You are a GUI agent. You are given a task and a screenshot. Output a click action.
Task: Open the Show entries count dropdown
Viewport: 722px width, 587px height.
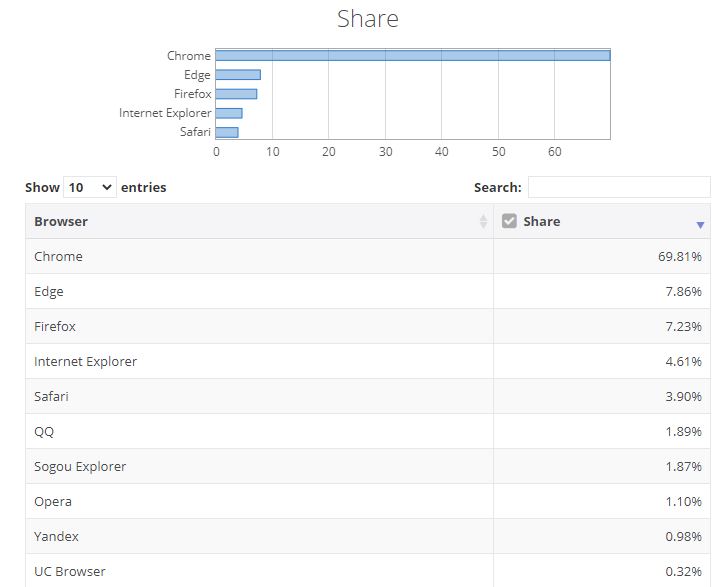(89, 187)
